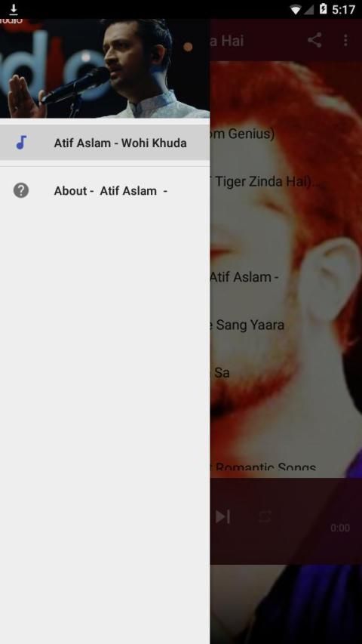Tap the Wi-Fi status icon
362x644 pixels.
coord(295,10)
